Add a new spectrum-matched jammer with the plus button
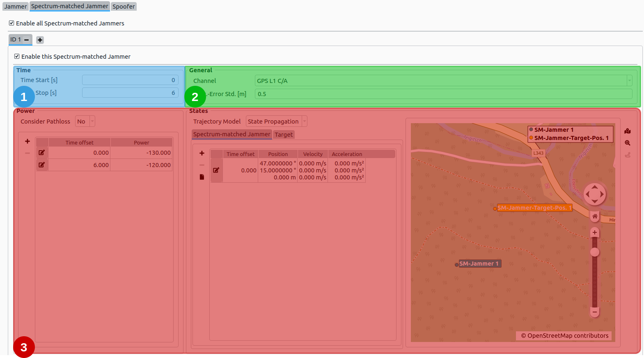The image size is (644, 358). (40, 40)
